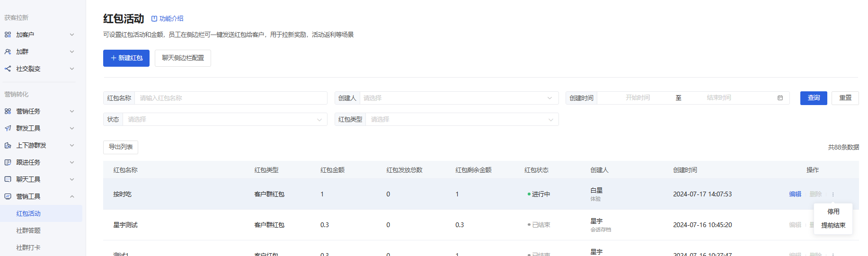Click the 创建时间 column header
This screenshot has width=868, height=256.
685,170
